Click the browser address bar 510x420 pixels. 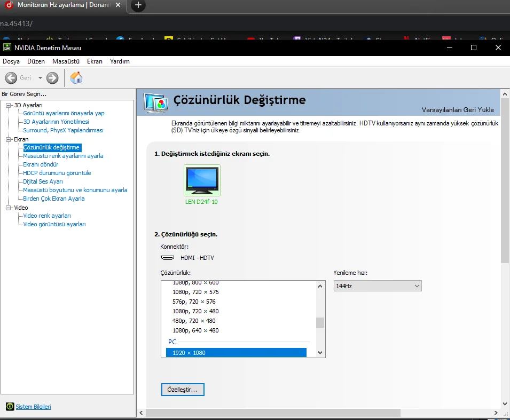[x=255, y=23]
